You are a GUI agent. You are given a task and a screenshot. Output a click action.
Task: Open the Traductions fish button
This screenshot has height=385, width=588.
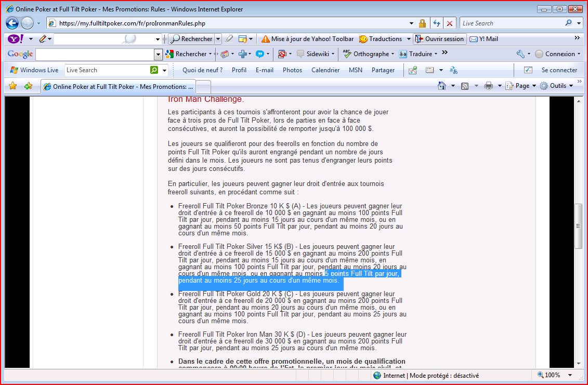click(380, 39)
